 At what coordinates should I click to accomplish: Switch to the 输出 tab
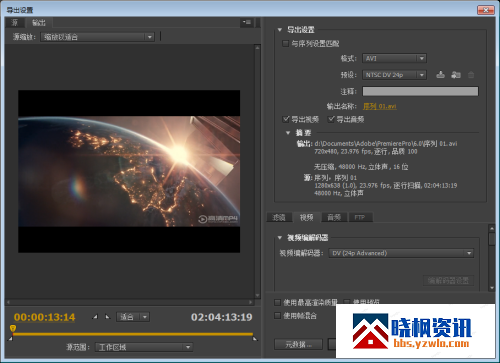[x=39, y=23]
